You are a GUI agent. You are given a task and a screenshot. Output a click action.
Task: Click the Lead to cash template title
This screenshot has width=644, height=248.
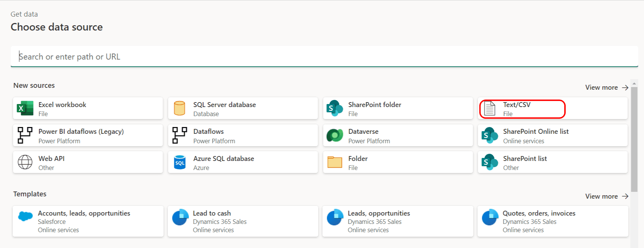click(212, 213)
